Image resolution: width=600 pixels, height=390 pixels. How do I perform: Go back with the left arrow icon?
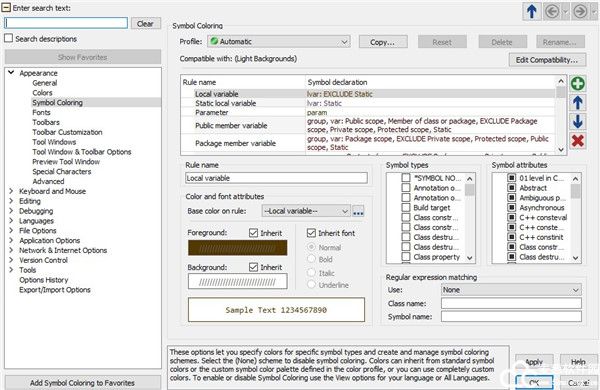[552, 11]
